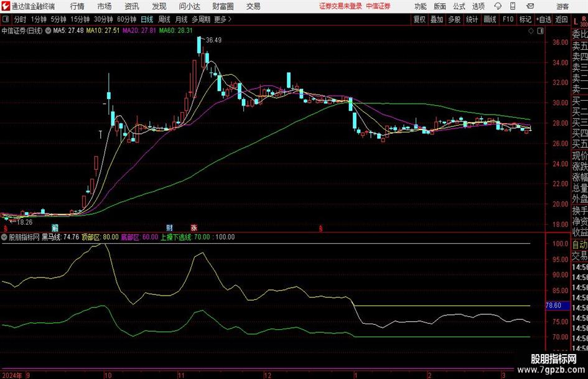Open the envelope messages icon

530,6
